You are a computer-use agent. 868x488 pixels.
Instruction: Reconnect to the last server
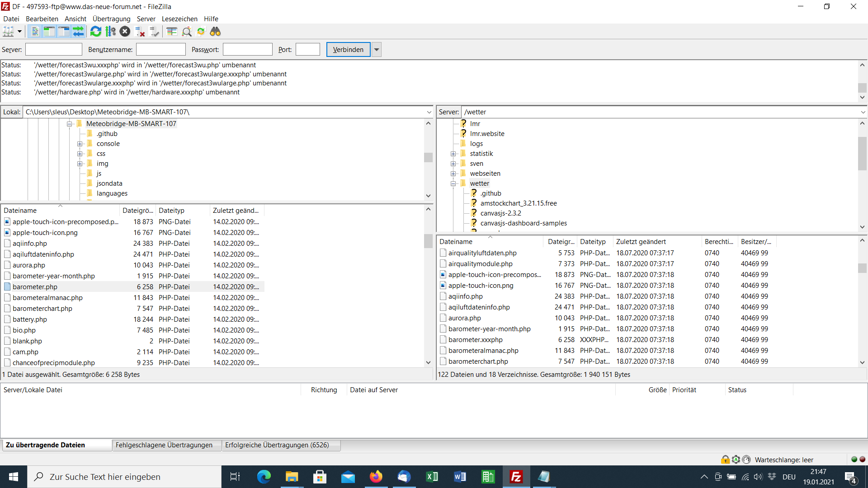pyautogui.click(x=154, y=32)
